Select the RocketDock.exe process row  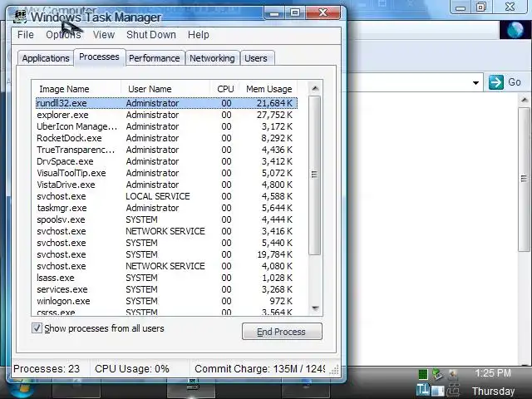[x=166, y=138]
